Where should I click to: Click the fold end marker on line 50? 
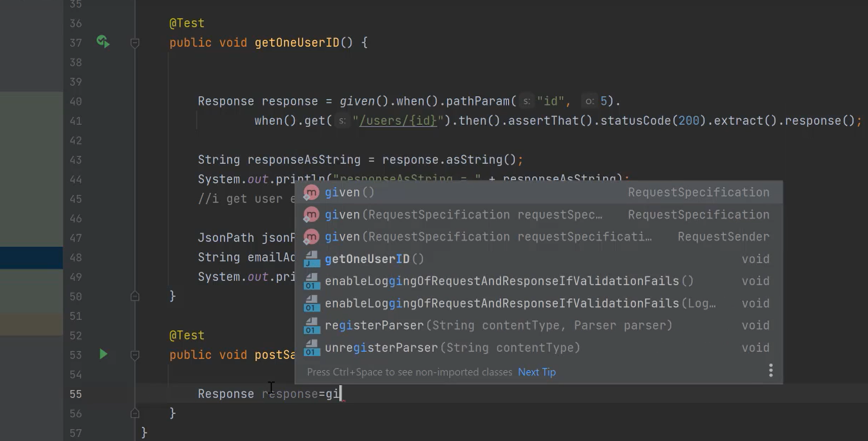[135, 296]
